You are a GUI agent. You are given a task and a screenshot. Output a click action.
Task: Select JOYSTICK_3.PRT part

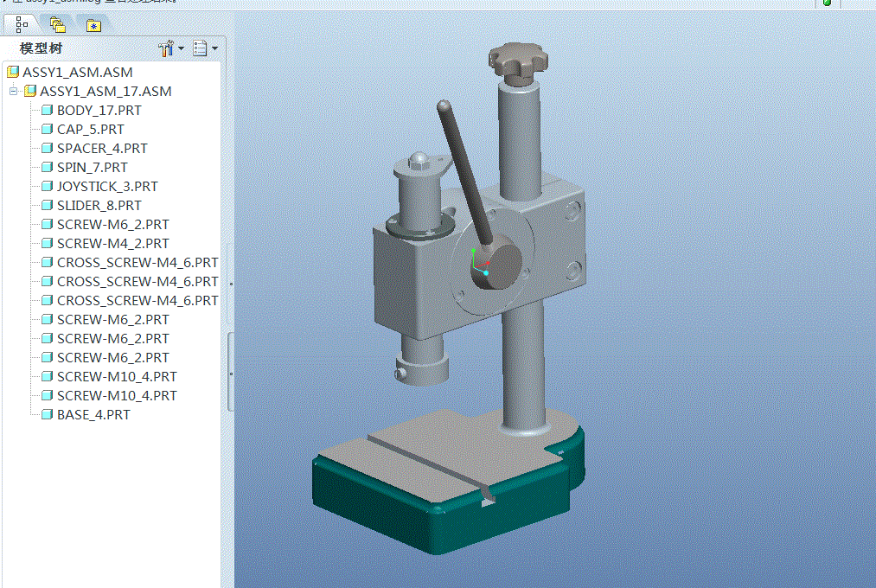tap(107, 186)
